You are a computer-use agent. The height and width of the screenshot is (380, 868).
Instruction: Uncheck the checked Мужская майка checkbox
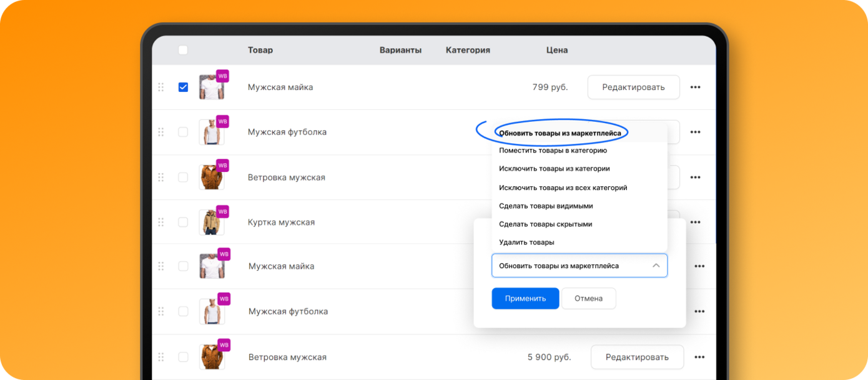183,87
